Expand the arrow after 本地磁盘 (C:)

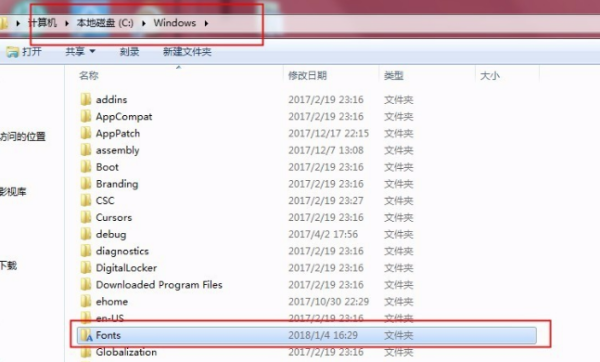coord(144,23)
